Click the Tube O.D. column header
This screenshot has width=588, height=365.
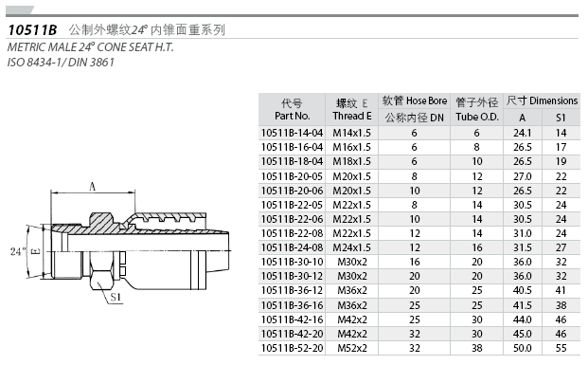coord(477,109)
